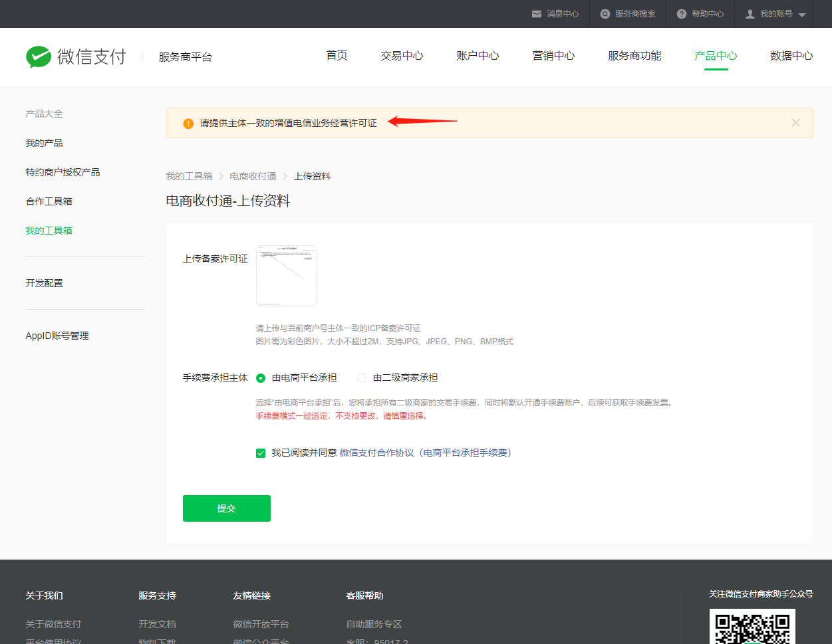Click the warning exclamation icon in banner
The image size is (832, 644).
188,124
